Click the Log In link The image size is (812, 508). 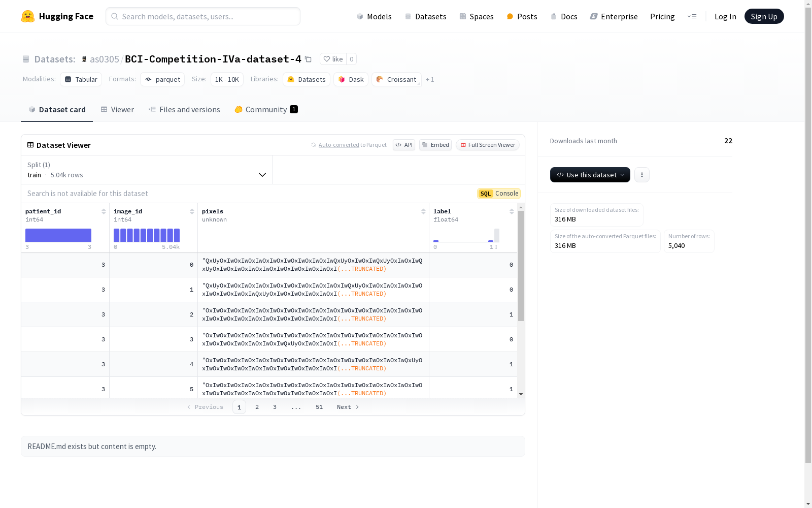(x=725, y=16)
